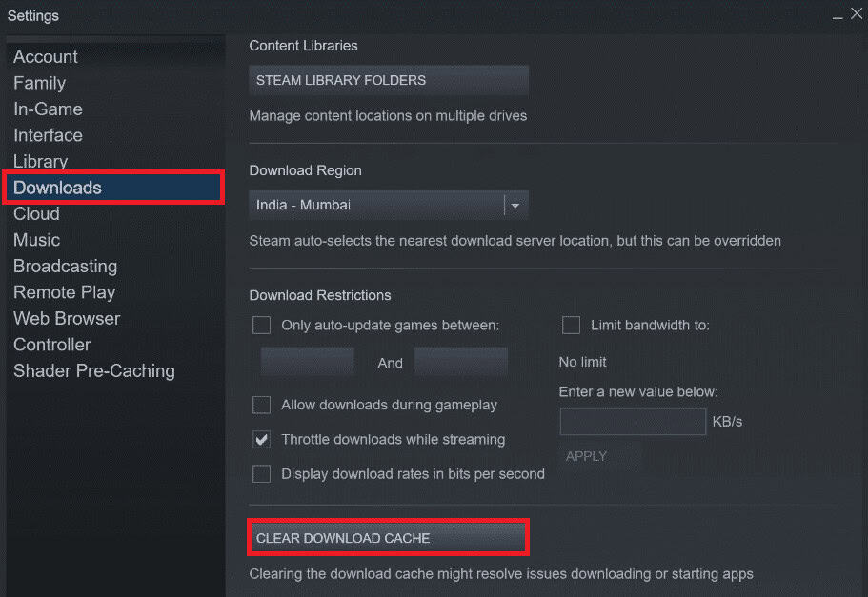Select the Cloud settings section

36,213
